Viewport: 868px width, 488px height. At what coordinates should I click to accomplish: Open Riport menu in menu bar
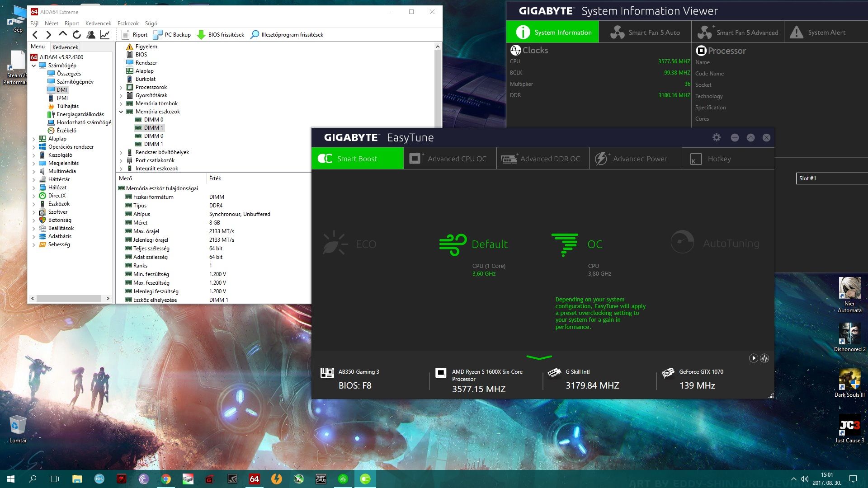(72, 23)
